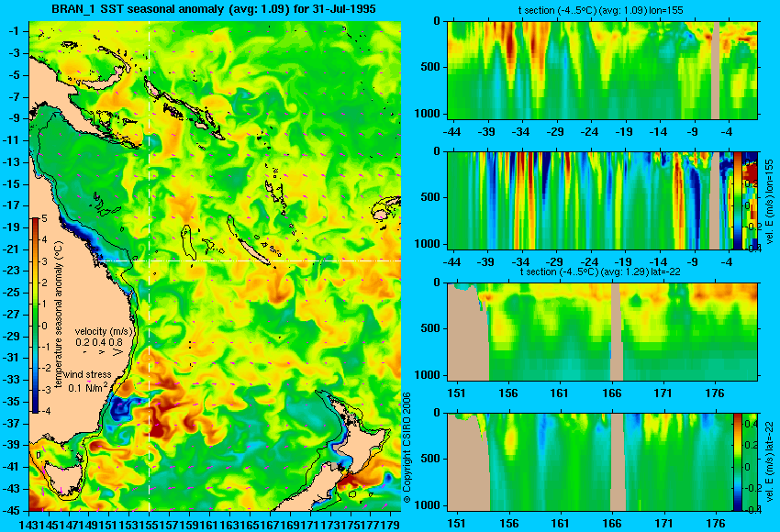780x532 pixels.
Task: Click the temperature anomaly color bar on the map
Action: 36,316
